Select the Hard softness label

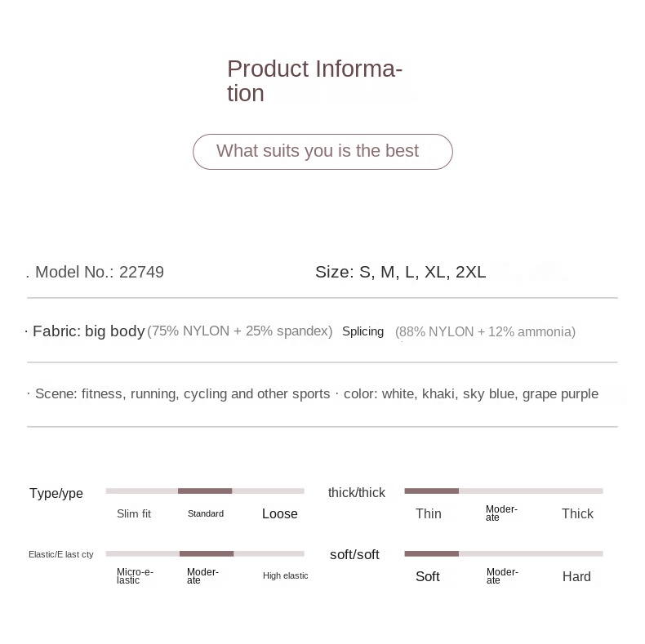pyautogui.click(x=576, y=576)
